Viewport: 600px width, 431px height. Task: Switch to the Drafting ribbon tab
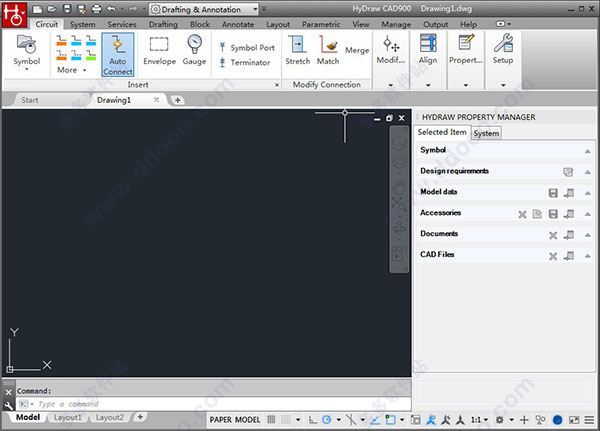[163, 24]
